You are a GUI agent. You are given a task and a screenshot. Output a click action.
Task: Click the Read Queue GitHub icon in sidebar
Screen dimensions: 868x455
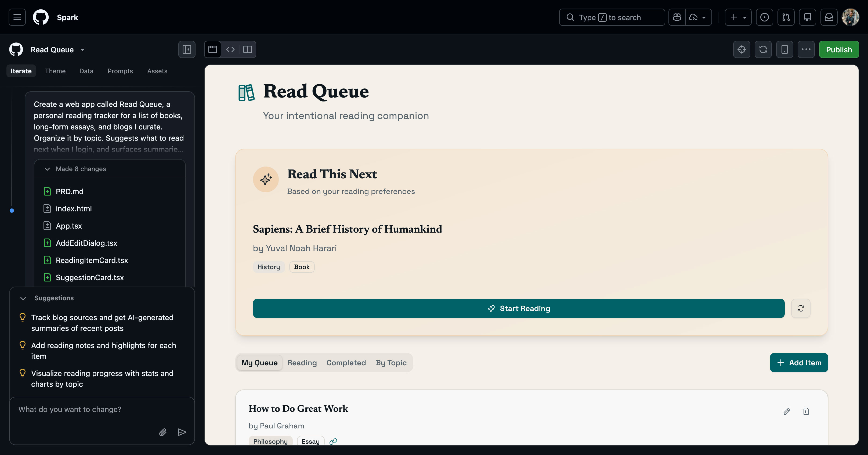point(16,49)
